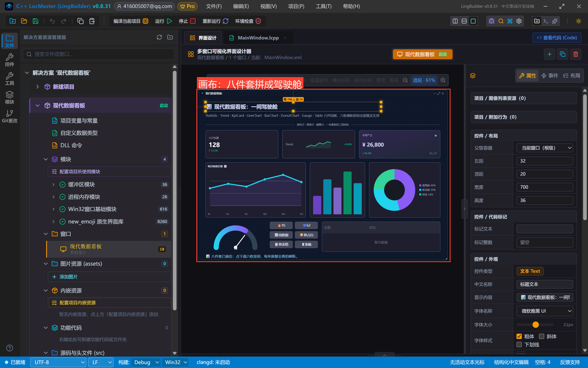Click the red delete window icon

click(576, 54)
